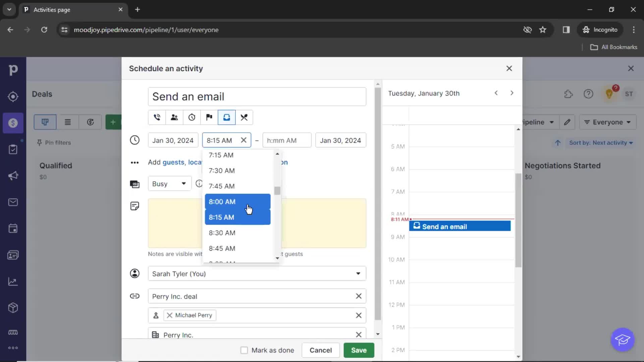Edit the Send an email subject field
The image size is (644, 362).
[257, 97]
